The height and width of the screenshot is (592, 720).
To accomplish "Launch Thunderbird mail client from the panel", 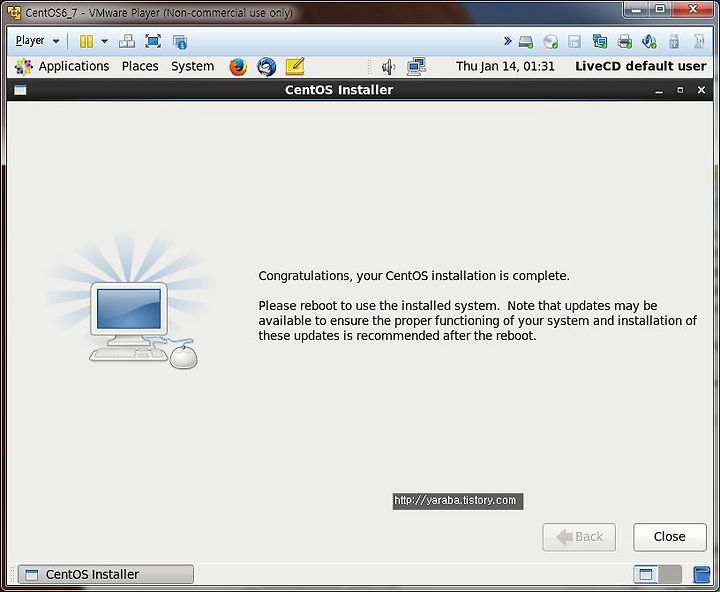I will [266, 67].
